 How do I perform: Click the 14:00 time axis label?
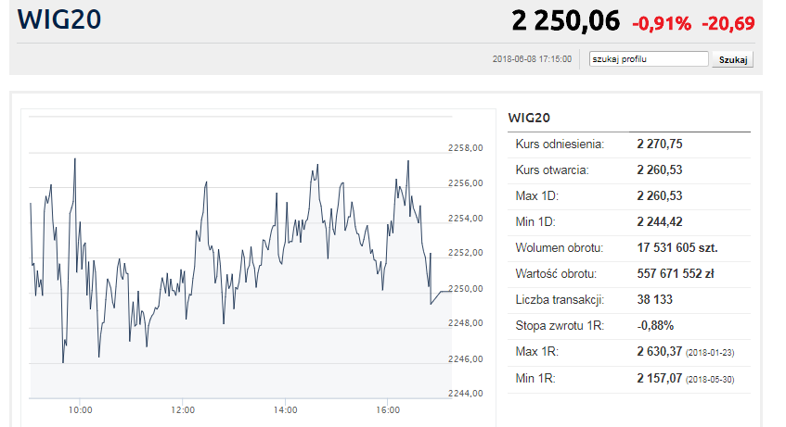285,410
